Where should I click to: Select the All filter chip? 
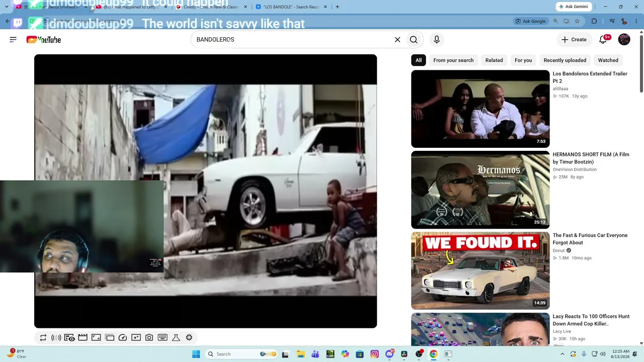(419, 60)
